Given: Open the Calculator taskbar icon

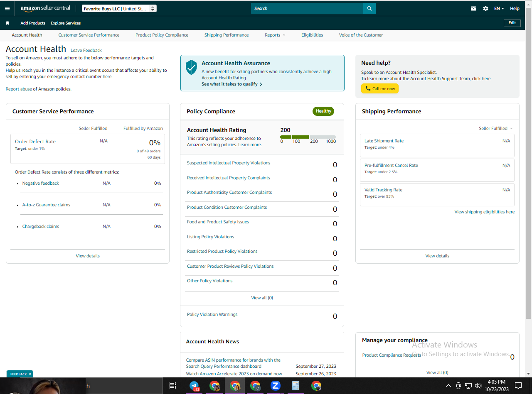Looking at the screenshot, I should (296, 386).
